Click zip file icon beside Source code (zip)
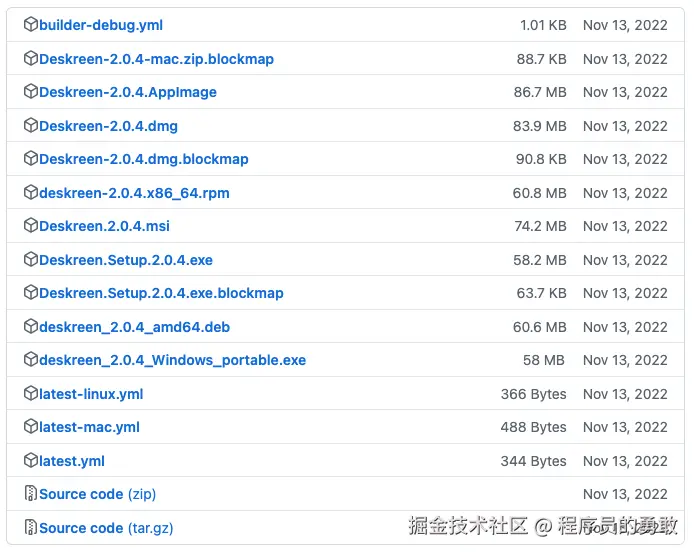This screenshot has height=553, width=694. coord(31,494)
